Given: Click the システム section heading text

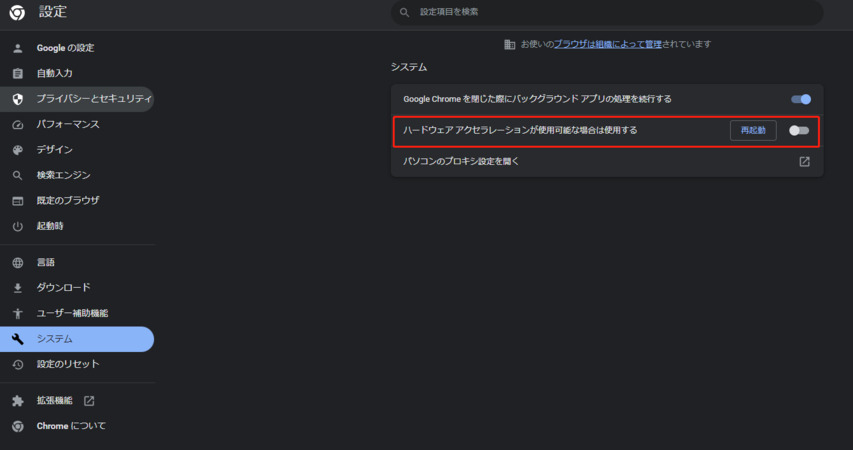Looking at the screenshot, I should [x=409, y=67].
